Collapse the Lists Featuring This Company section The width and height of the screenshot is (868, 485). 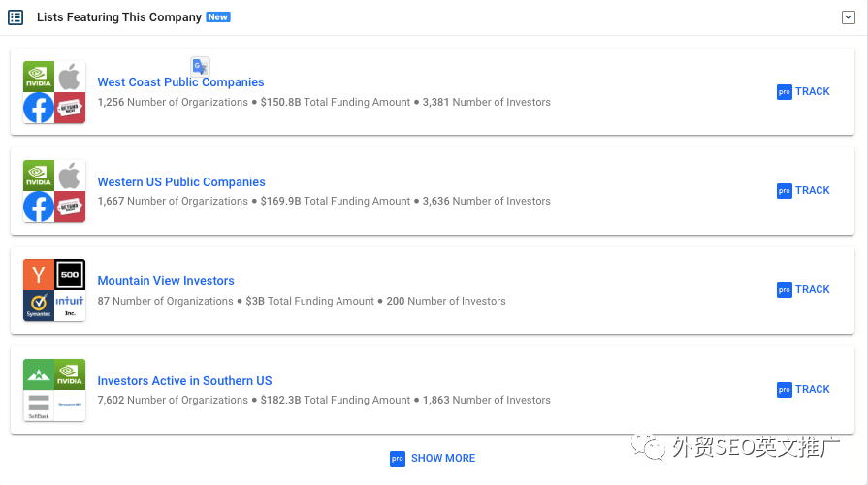click(x=848, y=17)
